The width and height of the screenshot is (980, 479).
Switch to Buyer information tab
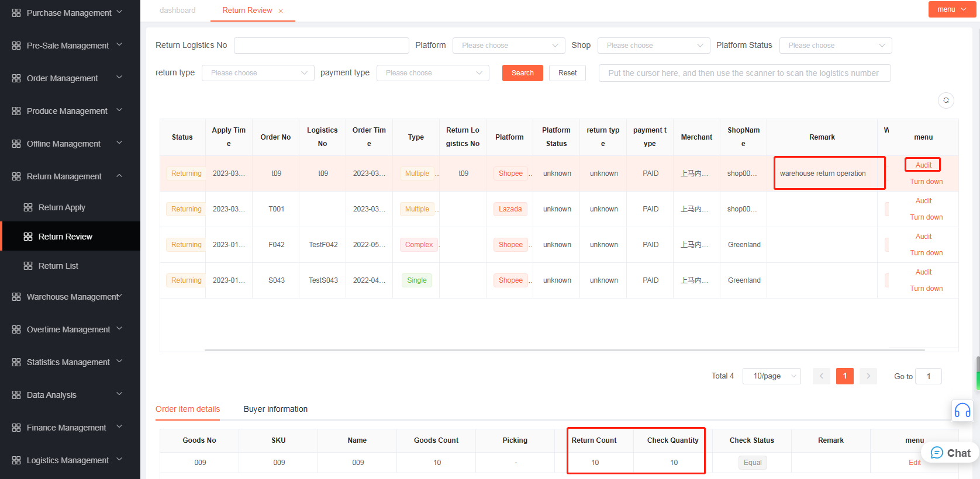coord(275,409)
